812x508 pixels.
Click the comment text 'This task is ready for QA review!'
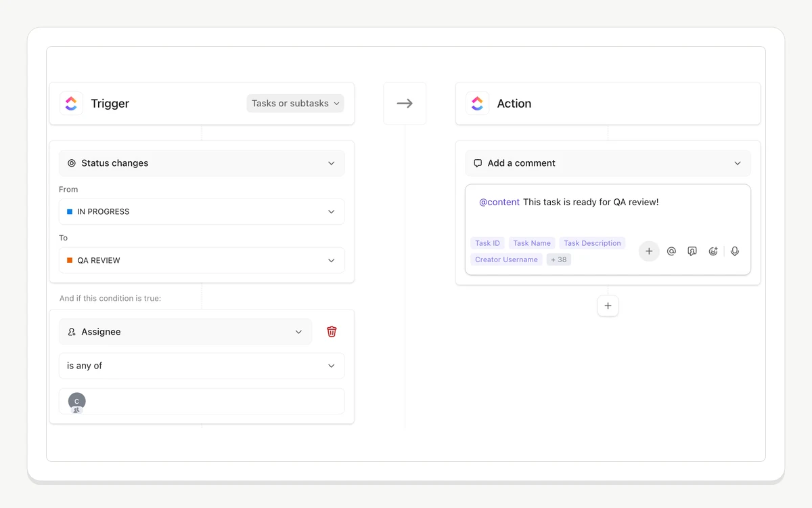(591, 202)
